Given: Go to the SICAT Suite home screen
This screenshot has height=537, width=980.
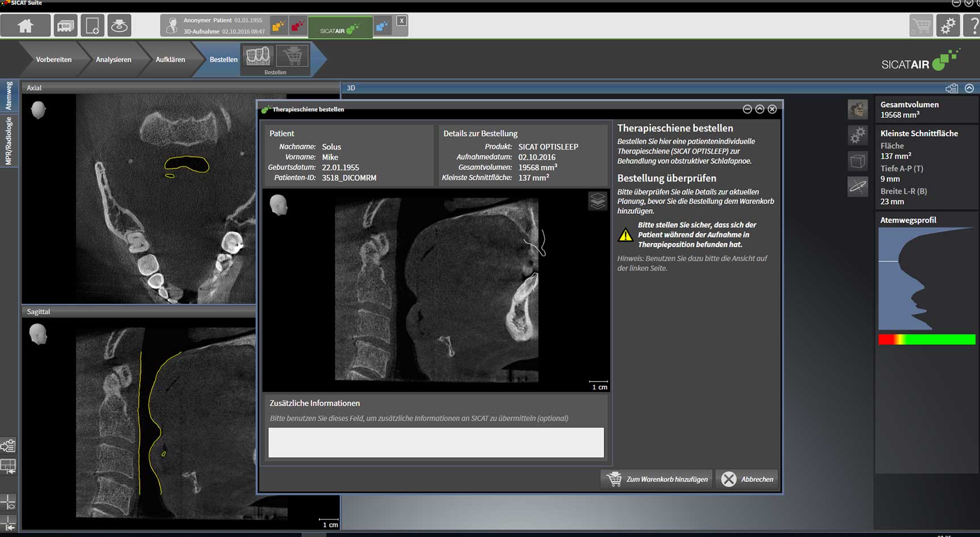Looking at the screenshot, I should tap(26, 26).
